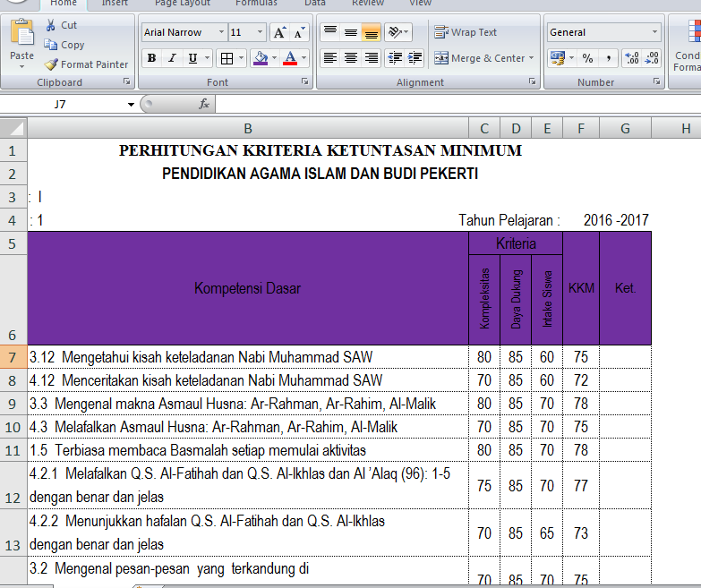Apply the red Font Color

click(290, 58)
